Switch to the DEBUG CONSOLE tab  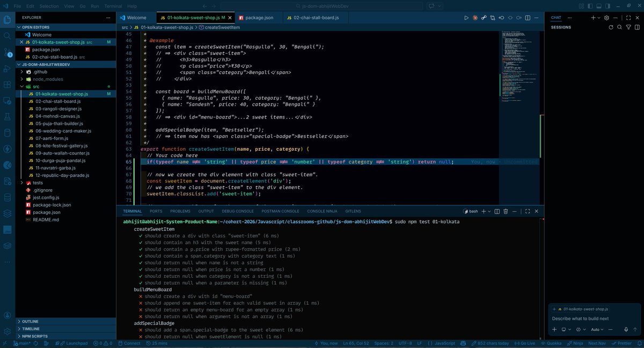click(238, 211)
